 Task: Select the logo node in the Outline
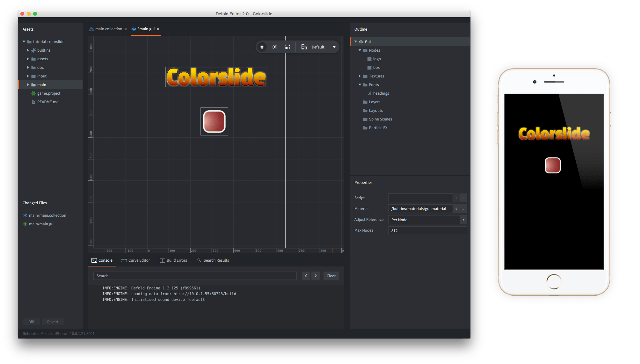coord(377,59)
